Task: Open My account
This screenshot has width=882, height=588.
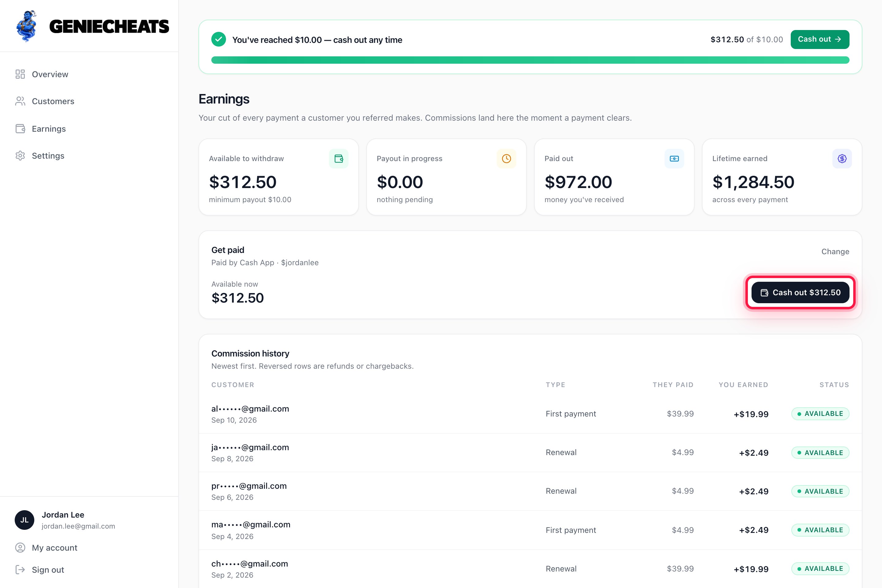Action: [x=55, y=548]
